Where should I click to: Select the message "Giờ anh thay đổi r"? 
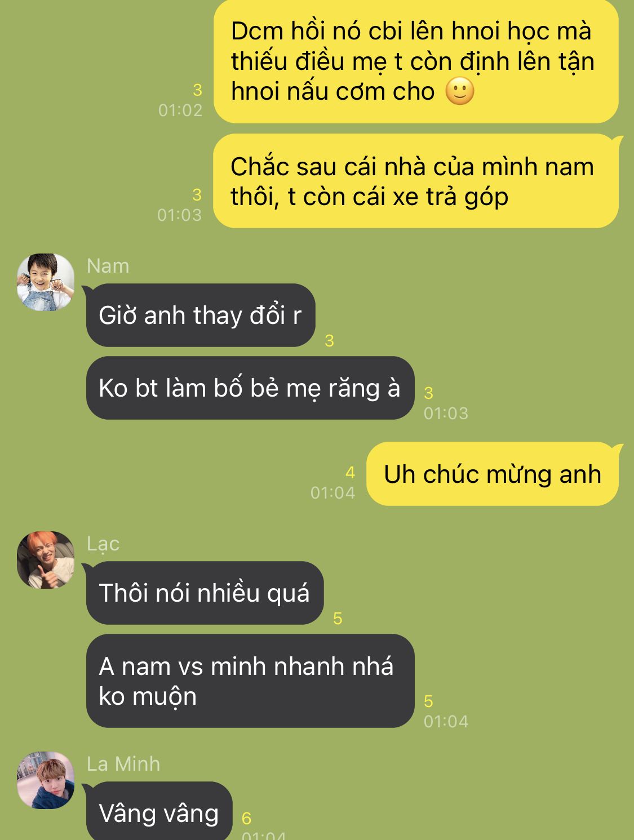tap(201, 315)
